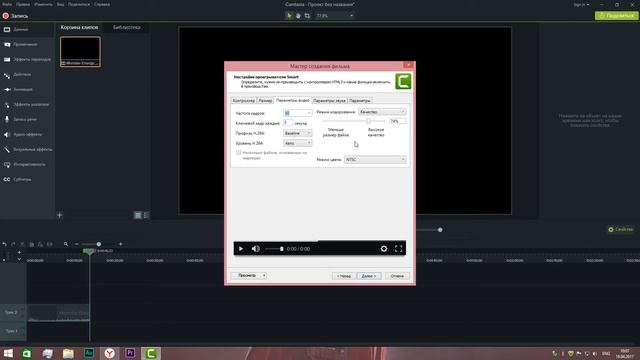This screenshot has width=640, height=360.
Task: Collapse the timeline tracks chevron below plus
Action: pyautogui.click(x=19, y=259)
